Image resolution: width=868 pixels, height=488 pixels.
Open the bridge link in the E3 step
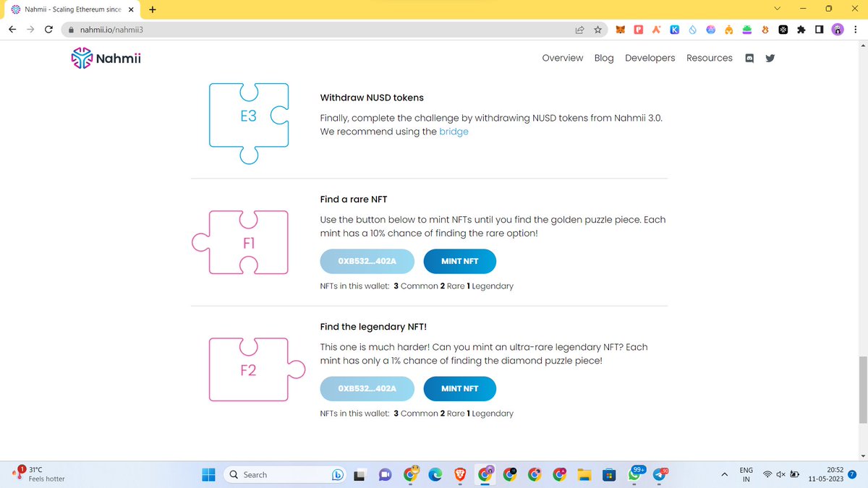coord(454,132)
